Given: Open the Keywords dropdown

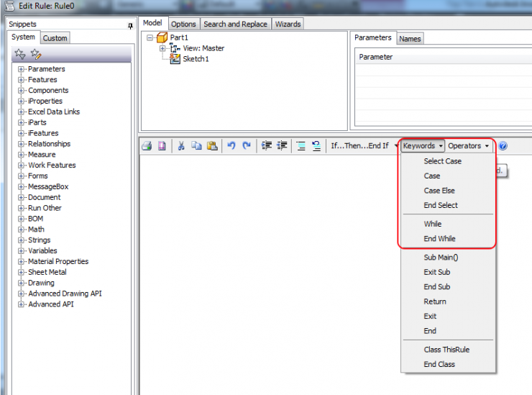Looking at the screenshot, I should (x=423, y=146).
